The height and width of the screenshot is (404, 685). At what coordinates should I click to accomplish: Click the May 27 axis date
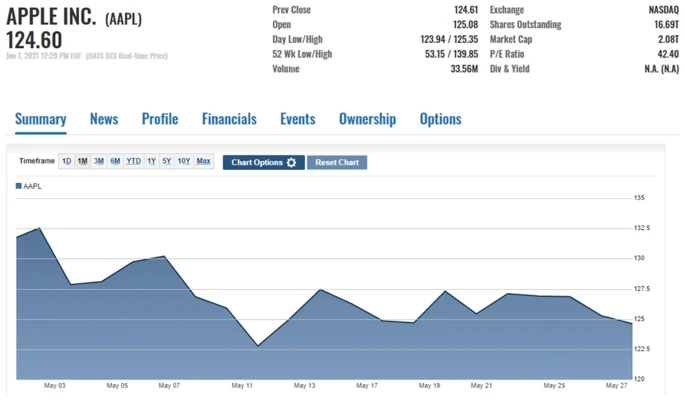616,385
